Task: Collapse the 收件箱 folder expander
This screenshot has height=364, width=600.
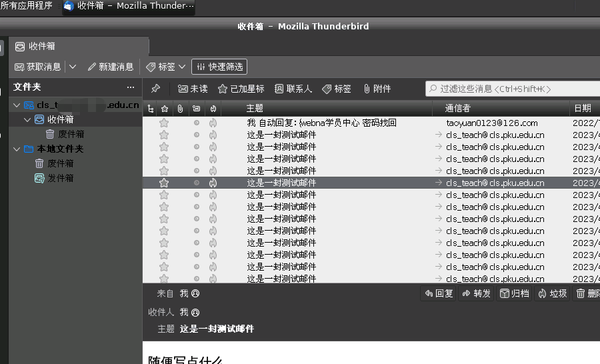Action: click(x=27, y=120)
